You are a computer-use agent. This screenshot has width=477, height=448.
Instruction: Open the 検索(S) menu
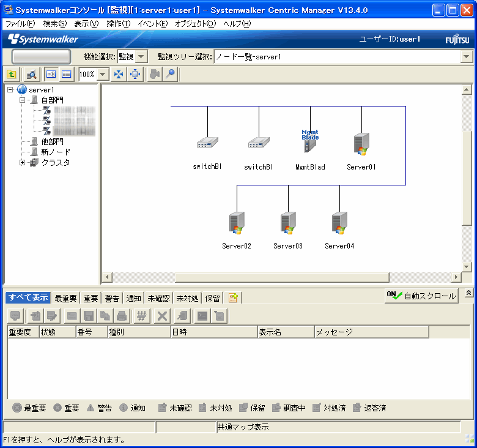pyautogui.click(x=55, y=24)
